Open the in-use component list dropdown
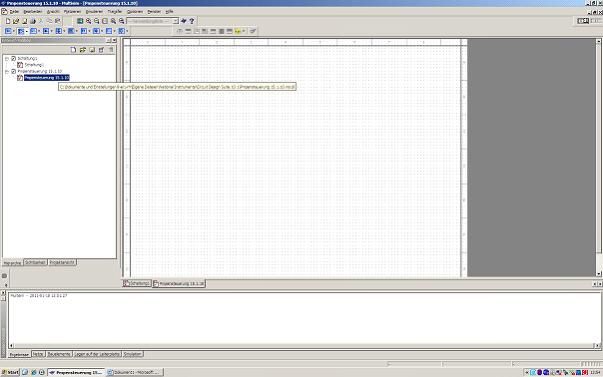Image resolution: width=603 pixels, height=377 pixels. pos(175,21)
